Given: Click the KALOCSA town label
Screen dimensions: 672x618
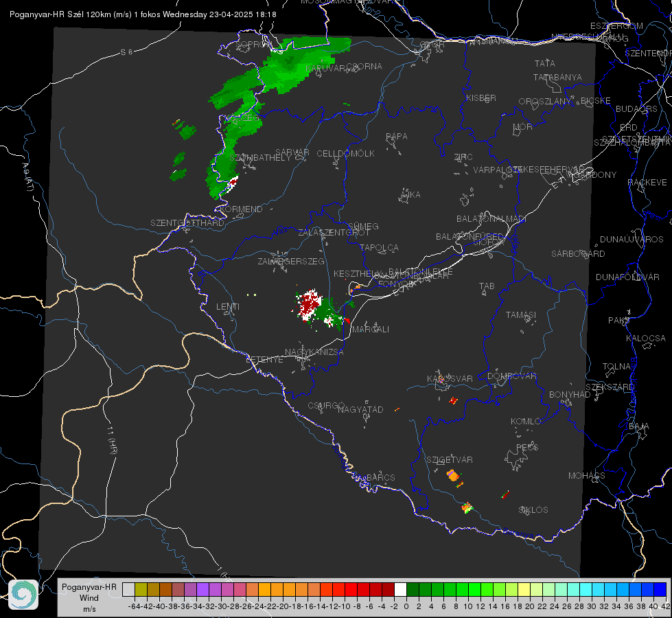Looking at the screenshot, I should [x=645, y=338].
